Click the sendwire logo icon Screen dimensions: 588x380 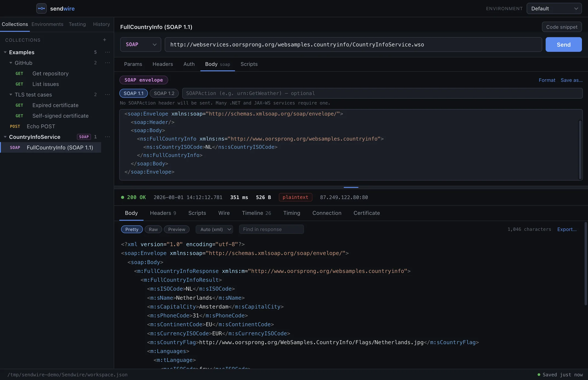[x=41, y=8]
